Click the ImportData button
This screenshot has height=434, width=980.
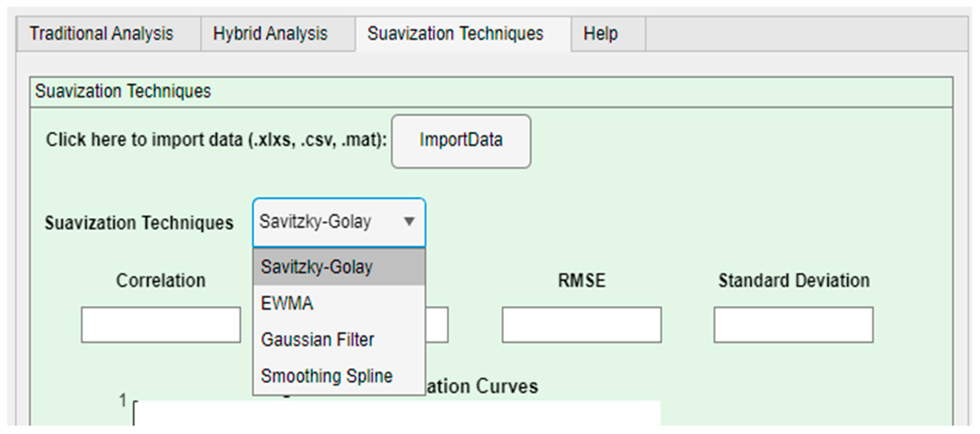pos(461,141)
